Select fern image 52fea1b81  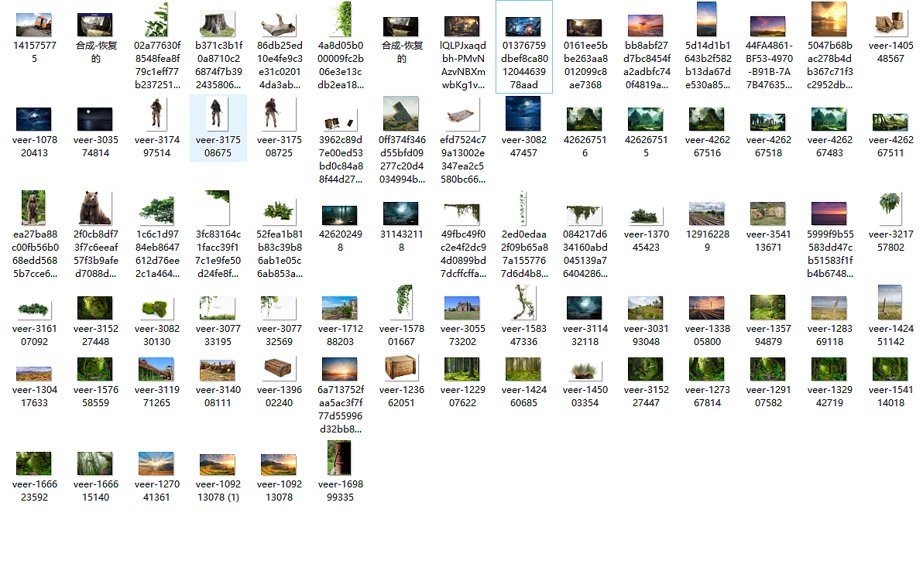pos(279,212)
